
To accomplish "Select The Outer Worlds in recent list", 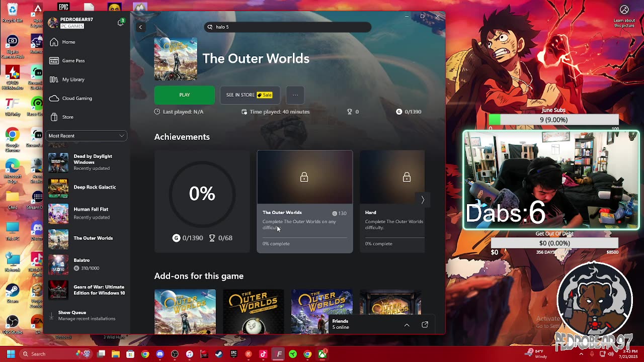I will [x=86, y=239].
